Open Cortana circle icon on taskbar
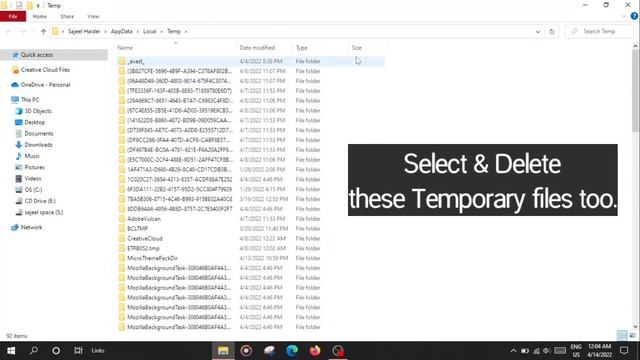 click(x=56, y=351)
